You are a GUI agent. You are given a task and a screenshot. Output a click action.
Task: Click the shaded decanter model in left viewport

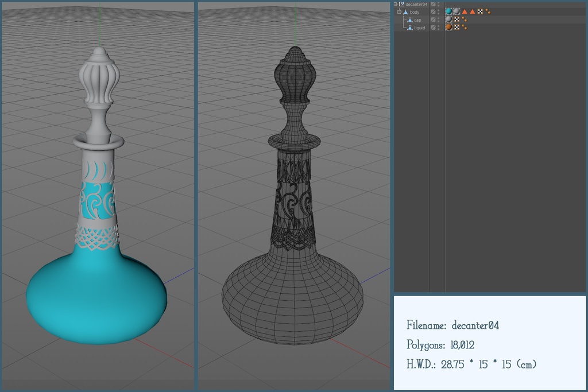click(x=96, y=195)
